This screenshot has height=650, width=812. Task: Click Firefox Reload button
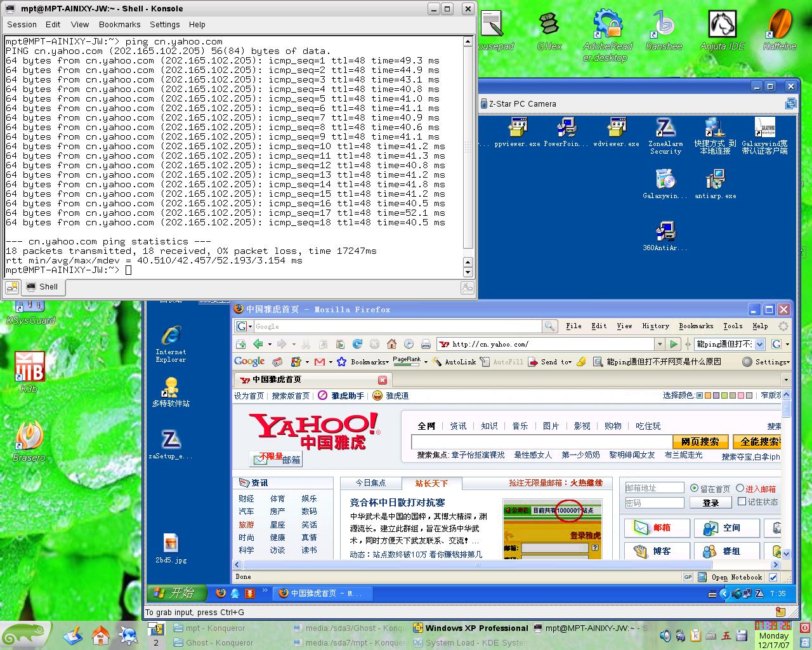[x=357, y=344]
